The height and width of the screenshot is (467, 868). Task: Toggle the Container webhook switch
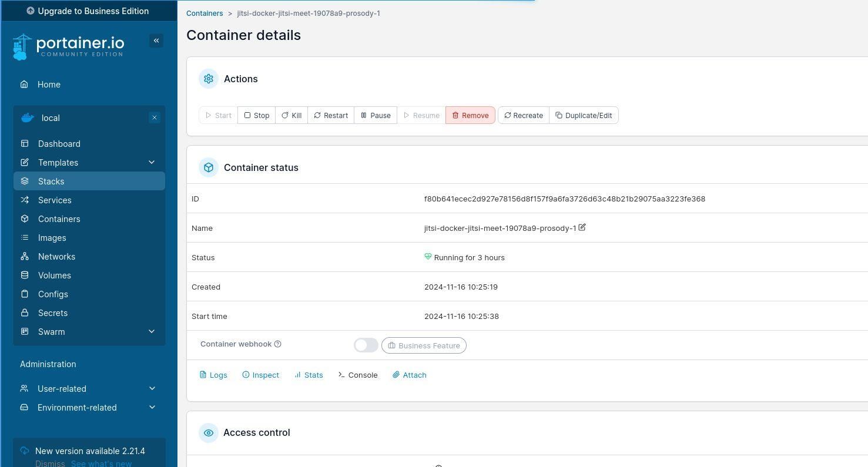366,345
